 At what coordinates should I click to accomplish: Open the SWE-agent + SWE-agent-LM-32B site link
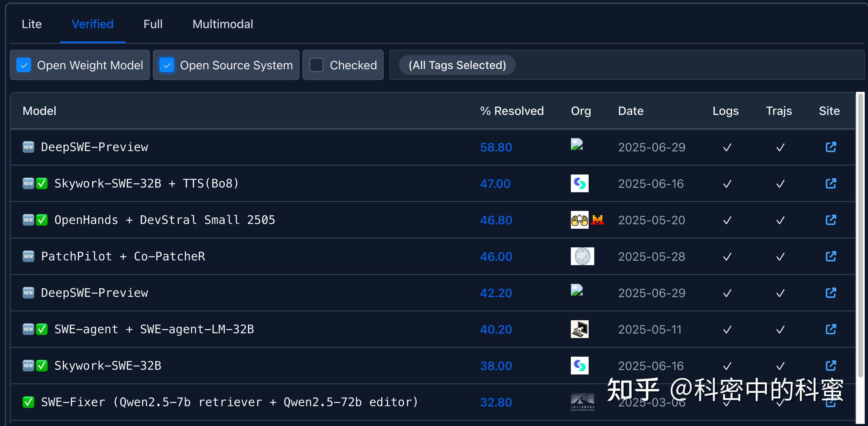coord(831,329)
